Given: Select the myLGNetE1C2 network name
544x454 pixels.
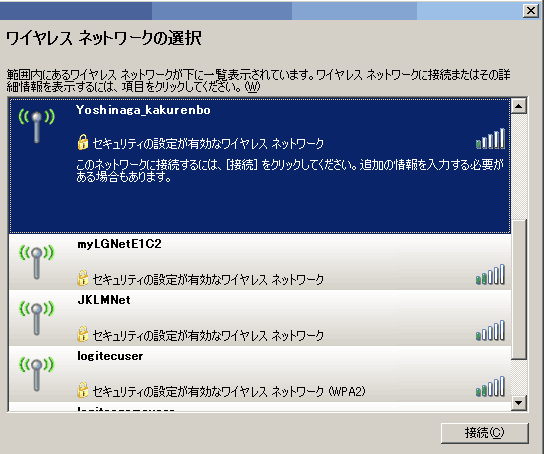Looking at the screenshot, I should coord(119,244).
